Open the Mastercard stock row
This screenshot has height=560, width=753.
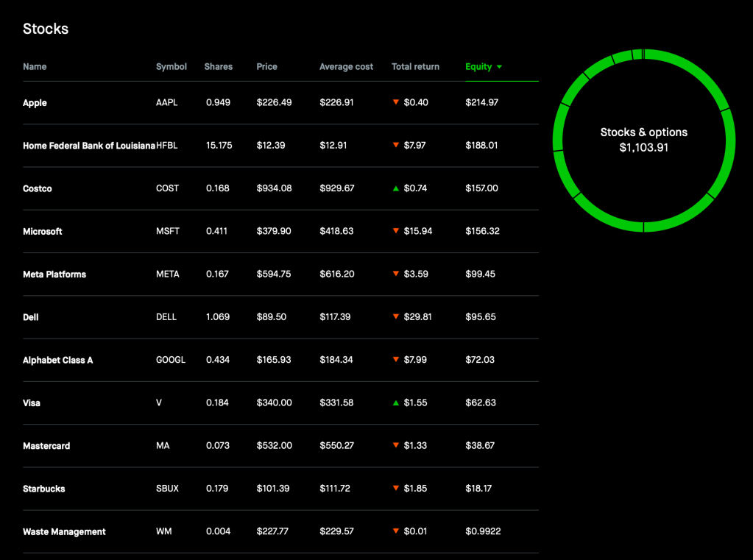click(x=46, y=446)
